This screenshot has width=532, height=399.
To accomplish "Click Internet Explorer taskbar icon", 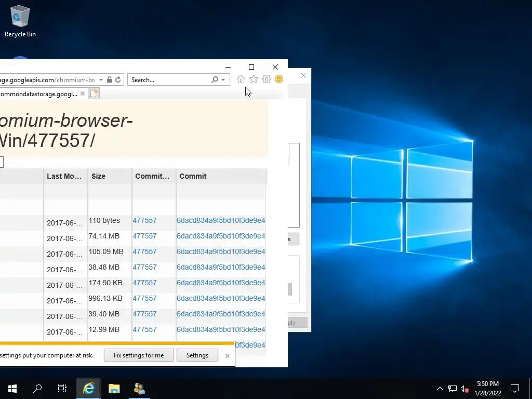I will click(x=89, y=389).
